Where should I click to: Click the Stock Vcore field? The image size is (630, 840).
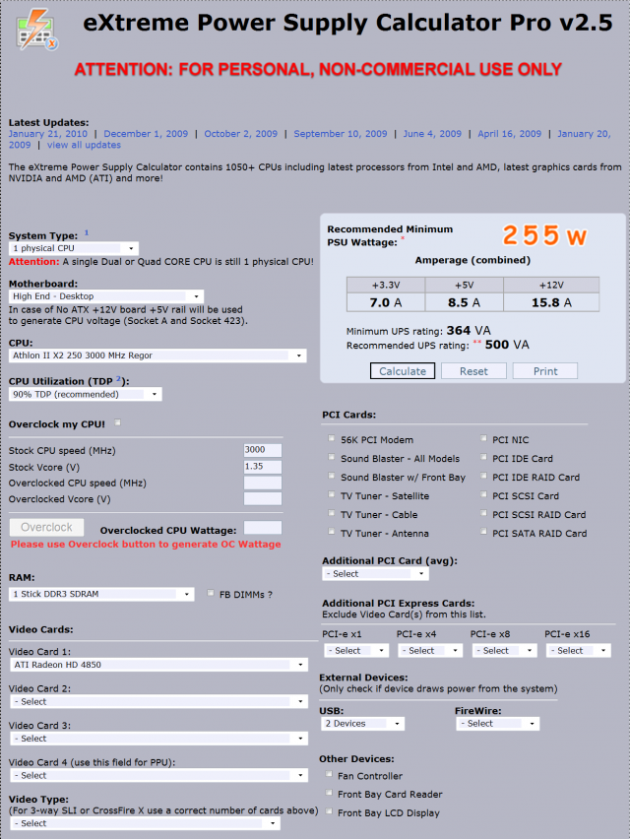[x=263, y=467]
